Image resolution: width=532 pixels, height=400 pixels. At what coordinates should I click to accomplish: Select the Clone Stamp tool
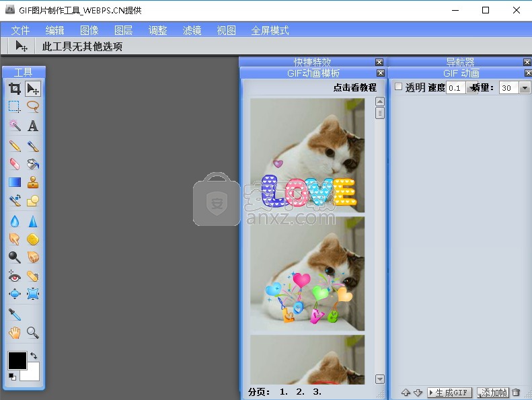click(x=33, y=183)
